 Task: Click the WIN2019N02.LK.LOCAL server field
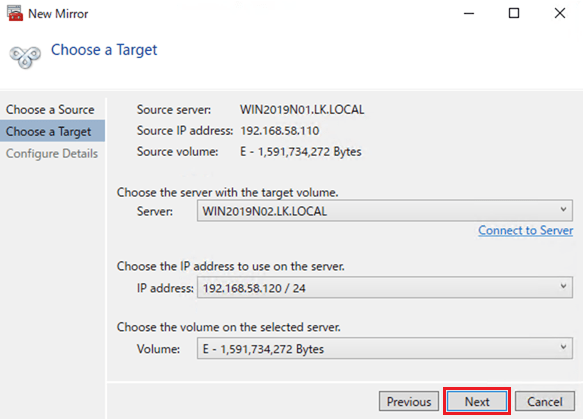pos(385,211)
